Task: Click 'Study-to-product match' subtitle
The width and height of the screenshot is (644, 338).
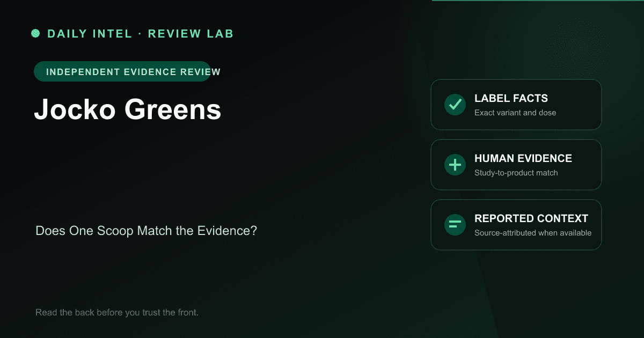Action: pyautogui.click(x=516, y=173)
